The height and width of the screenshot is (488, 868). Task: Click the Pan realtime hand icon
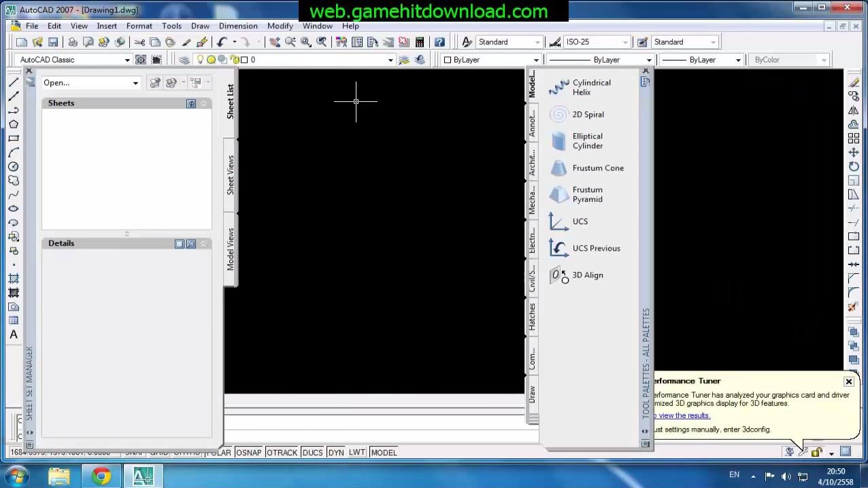point(275,42)
